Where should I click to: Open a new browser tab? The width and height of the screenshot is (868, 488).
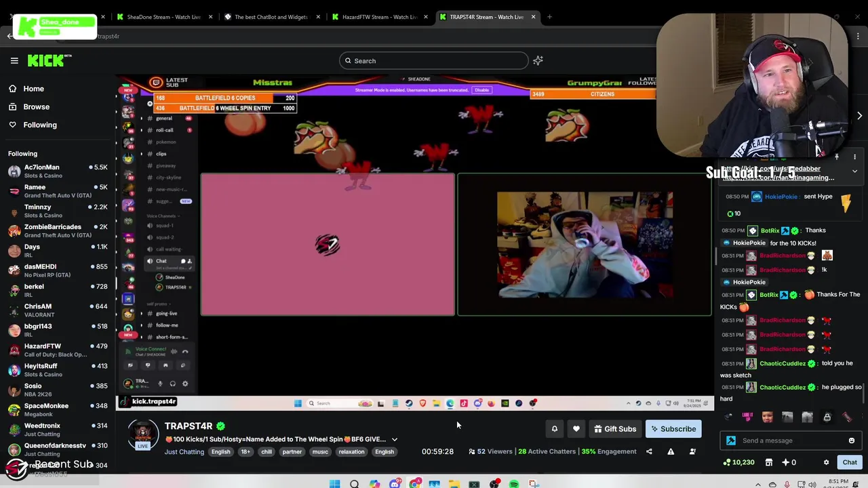(x=549, y=17)
